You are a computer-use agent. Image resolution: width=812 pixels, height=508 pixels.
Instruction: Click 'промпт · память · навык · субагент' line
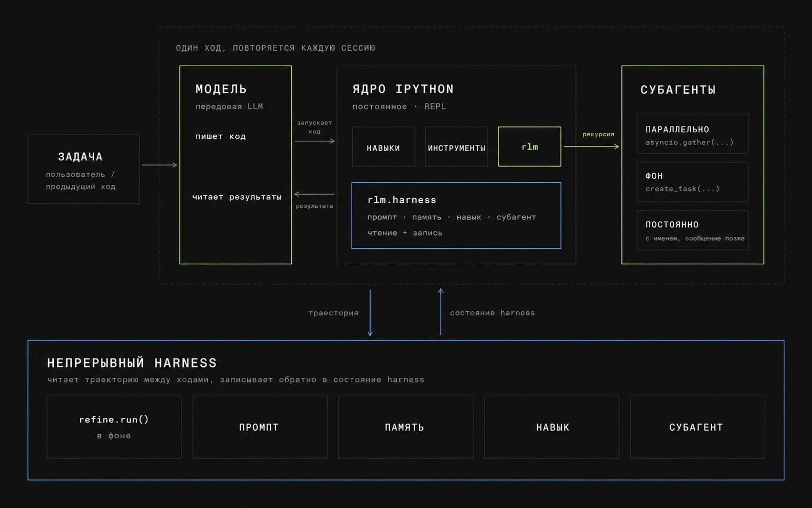[452, 217]
